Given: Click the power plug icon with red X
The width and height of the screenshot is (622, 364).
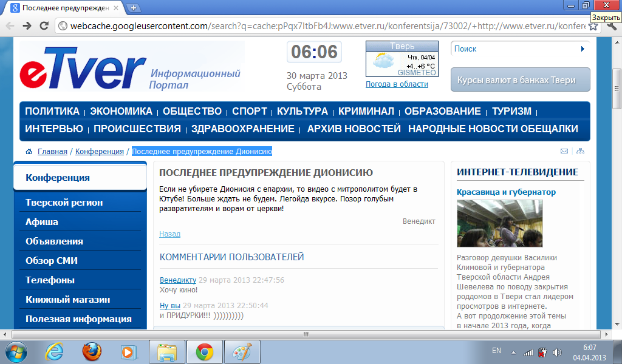Looking at the screenshot, I should click(x=542, y=352).
